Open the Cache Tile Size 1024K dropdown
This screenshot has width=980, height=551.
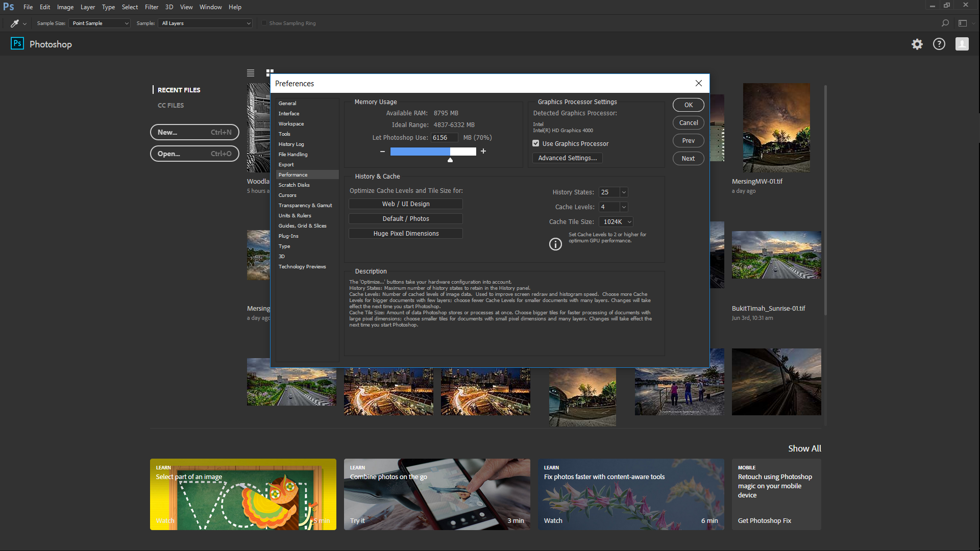(616, 222)
